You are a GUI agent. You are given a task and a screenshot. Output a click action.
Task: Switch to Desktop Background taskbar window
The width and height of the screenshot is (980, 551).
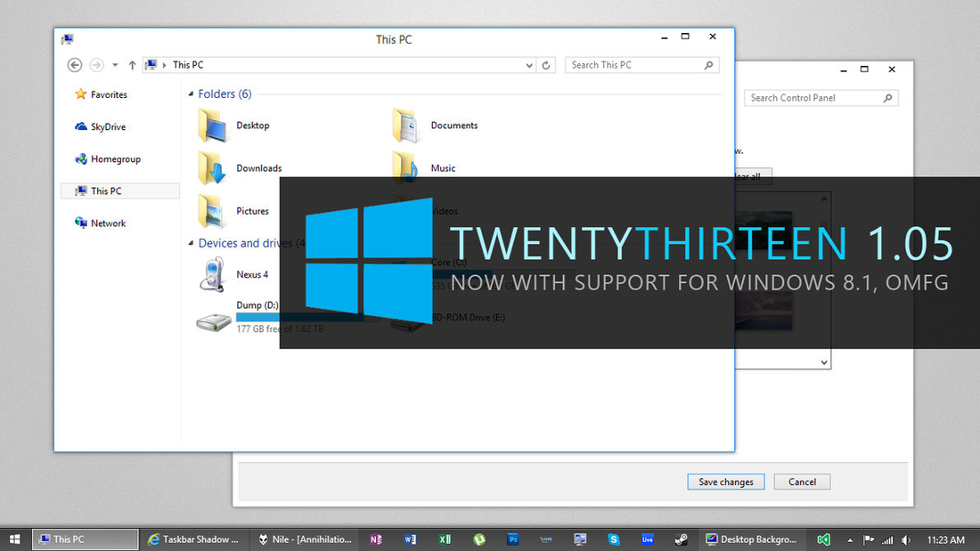752,539
